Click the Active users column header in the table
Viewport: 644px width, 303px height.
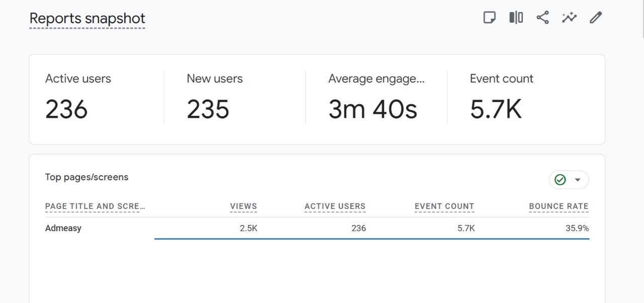(x=335, y=206)
